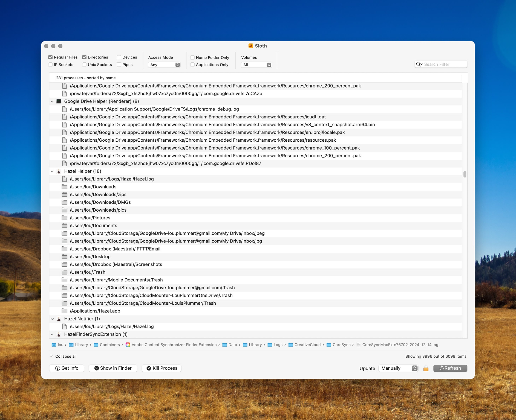The height and width of the screenshot is (420, 516).
Task: Click file icon for icudtl.dat row
Action: pyautogui.click(x=65, y=117)
